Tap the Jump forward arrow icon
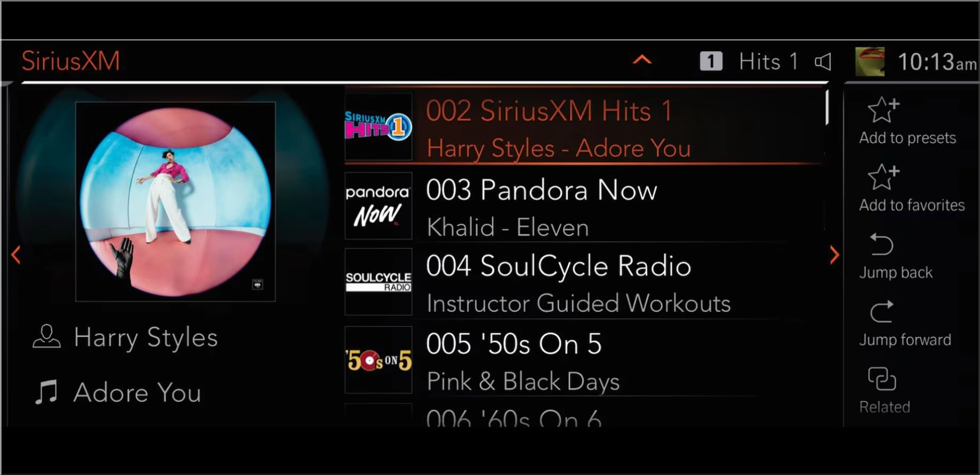 [x=881, y=311]
